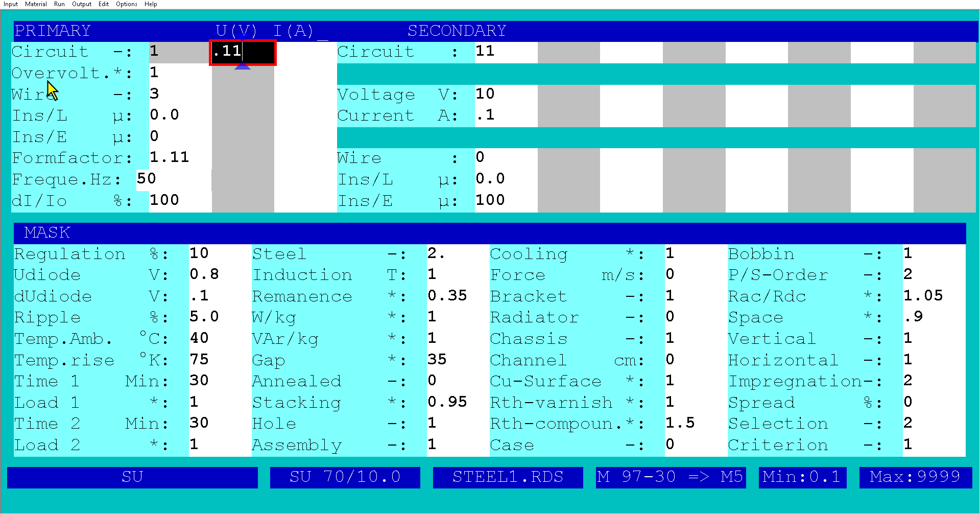980x514 pixels.
Task: Click the STEEL1.RDS status button
Action: [x=508, y=477]
